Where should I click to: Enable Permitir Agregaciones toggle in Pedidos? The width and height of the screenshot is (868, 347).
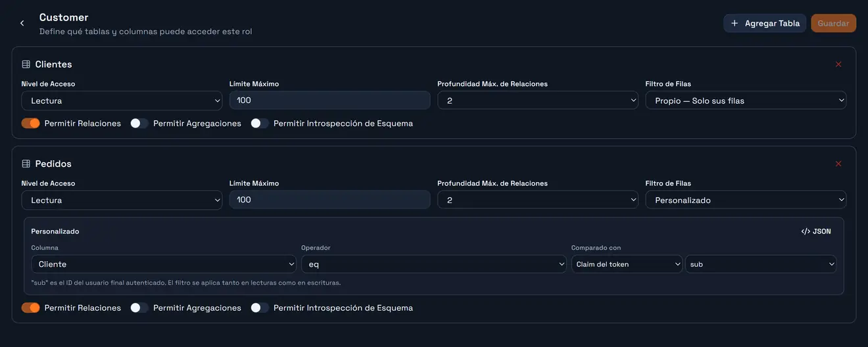coord(139,308)
